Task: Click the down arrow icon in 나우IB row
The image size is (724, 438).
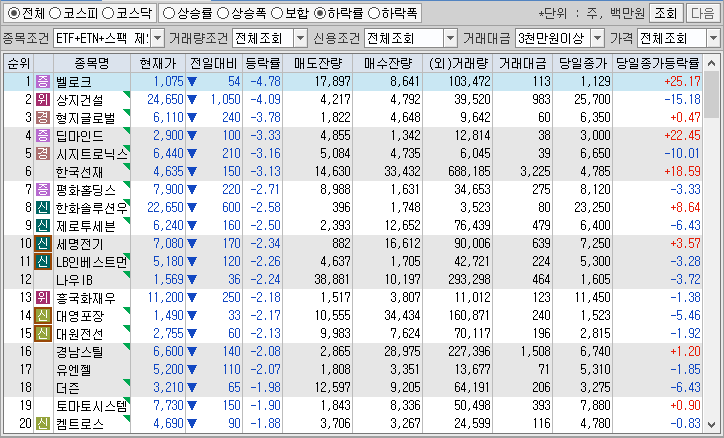Action: tap(192, 280)
